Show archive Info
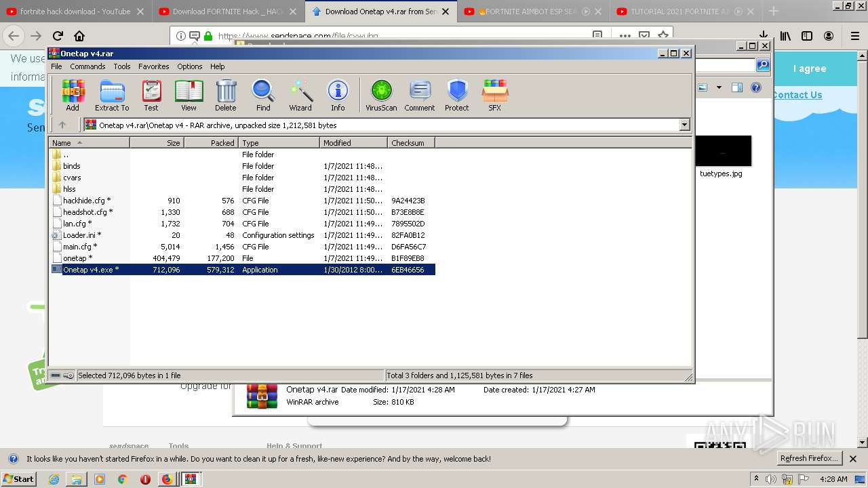The height and width of the screenshot is (488, 868). pyautogui.click(x=338, y=95)
